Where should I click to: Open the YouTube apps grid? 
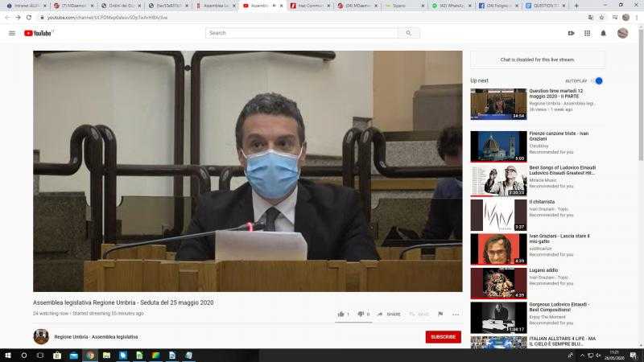pyautogui.click(x=587, y=33)
